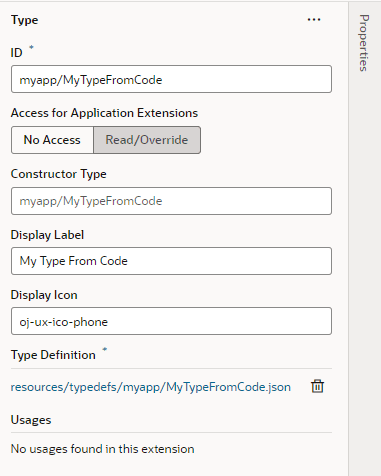
Task: Open the Properties side tab
Action: [x=364, y=43]
